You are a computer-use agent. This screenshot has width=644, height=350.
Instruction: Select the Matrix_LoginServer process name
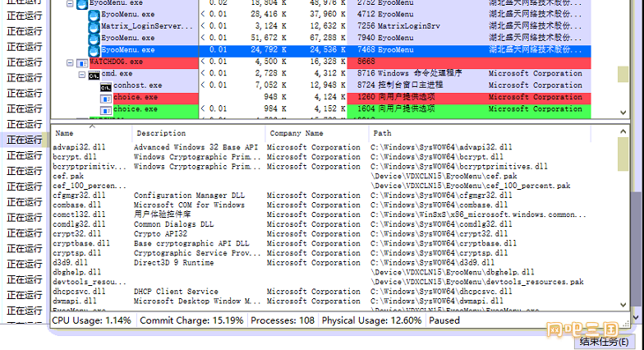pos(147,26)
